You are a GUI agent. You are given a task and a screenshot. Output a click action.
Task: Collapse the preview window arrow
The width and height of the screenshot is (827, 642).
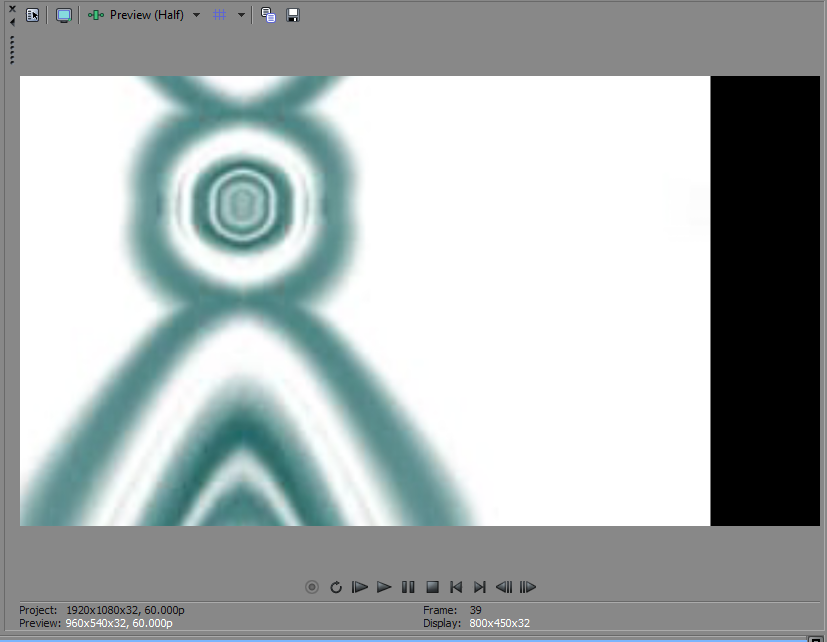click(x=13, y=22)
